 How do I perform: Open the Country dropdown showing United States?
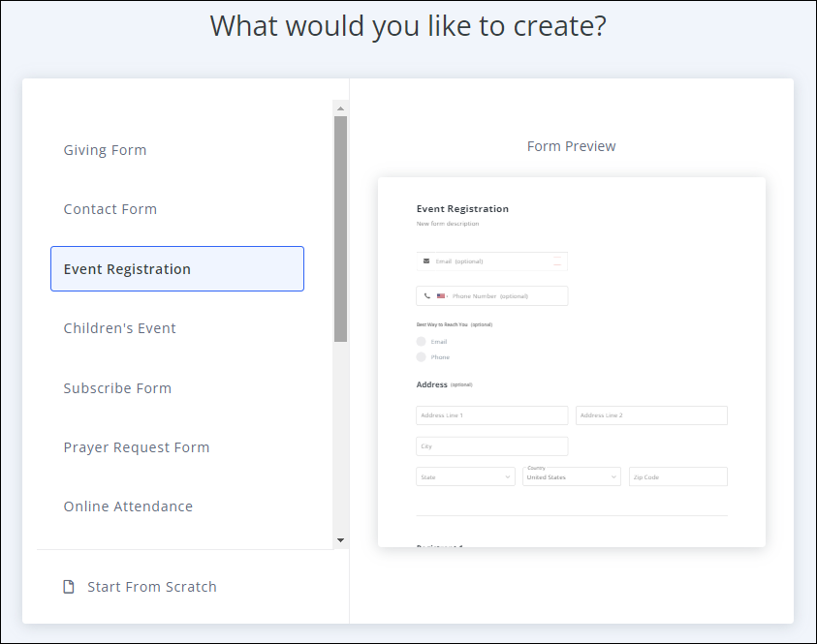(x=571, y=477)
